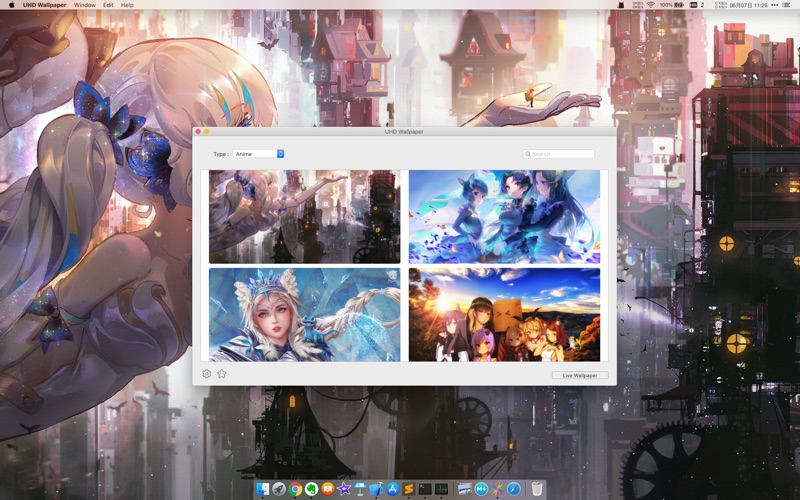Image resolution: width=800 pixels, height=500 pixels.
Task: Open favorites with the star icon
Action: pos(221,373)
